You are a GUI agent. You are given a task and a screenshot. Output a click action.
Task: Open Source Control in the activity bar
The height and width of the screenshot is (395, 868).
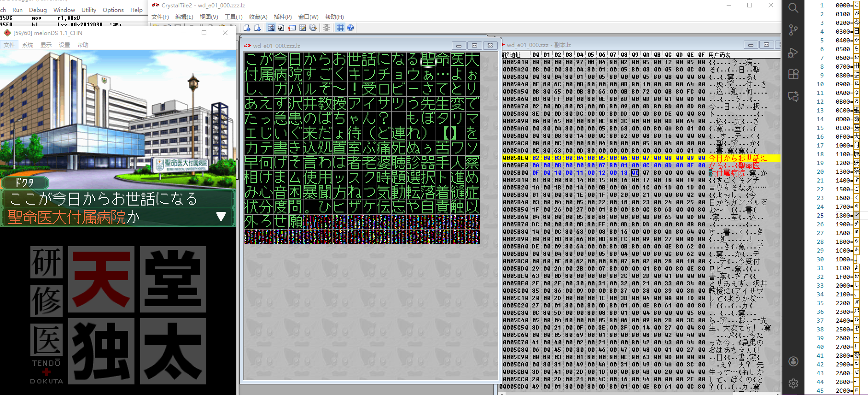pos(793,30)
